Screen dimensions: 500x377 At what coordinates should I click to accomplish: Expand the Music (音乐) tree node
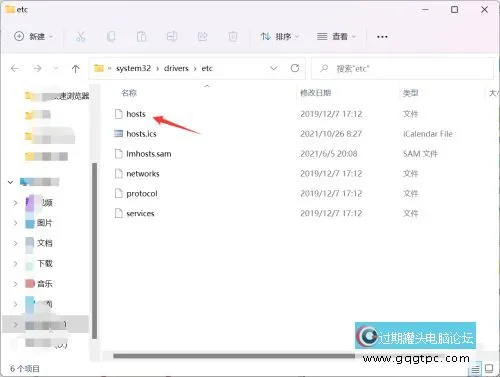tap(15, 284)
